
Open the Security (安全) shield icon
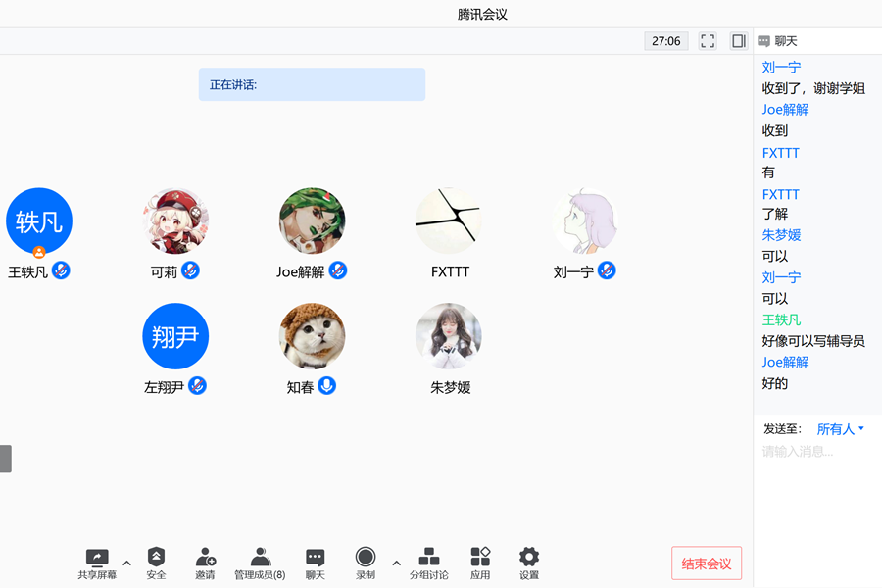pyautogui.click(x=156, y=559)
